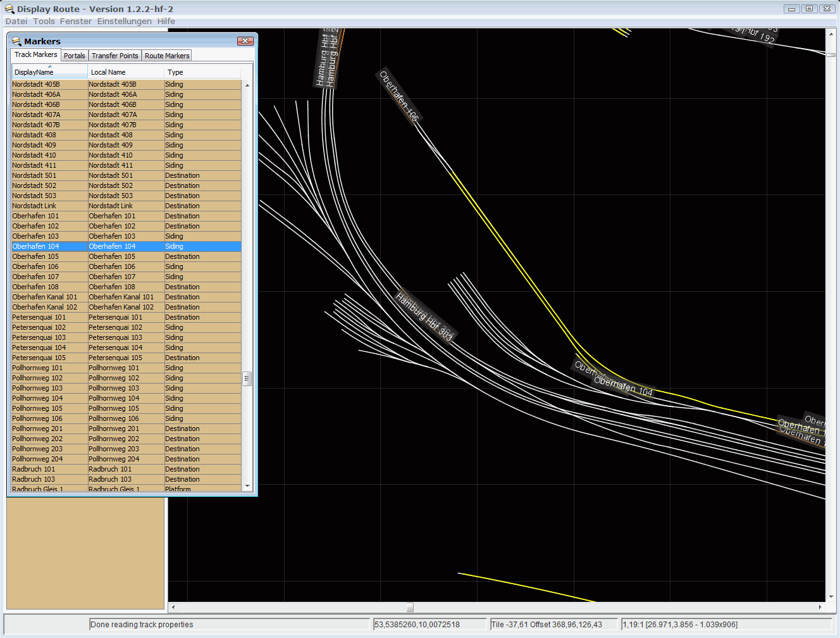Click the map horizontal scrollbar right arrow
This screenshot has height=638, width=840.
click(x=820, y=607)
